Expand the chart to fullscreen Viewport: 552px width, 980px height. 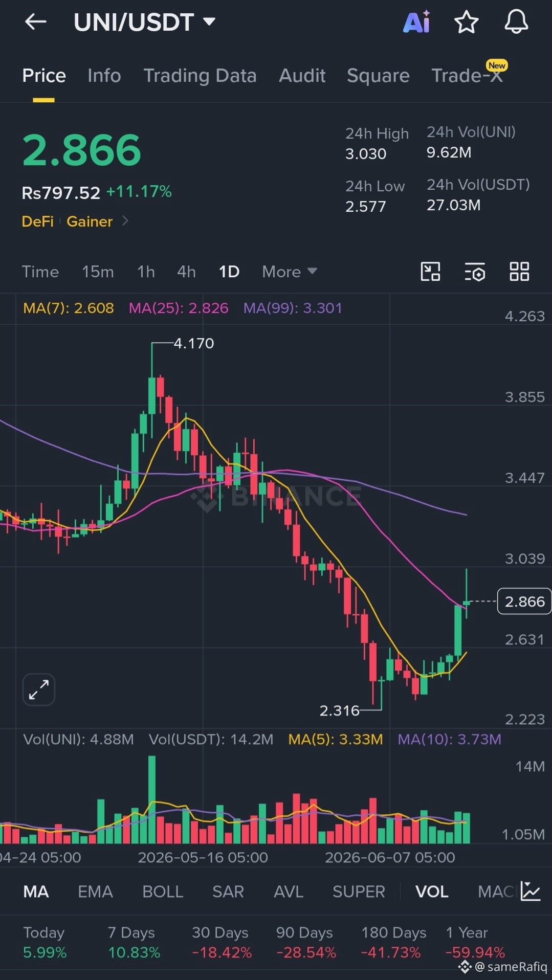point(39,689)
